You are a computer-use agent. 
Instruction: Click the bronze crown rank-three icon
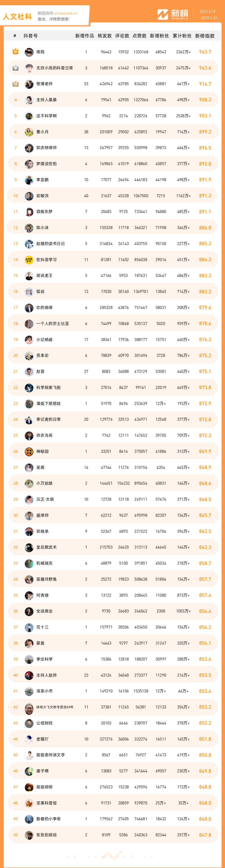click(x=15, y=84)
